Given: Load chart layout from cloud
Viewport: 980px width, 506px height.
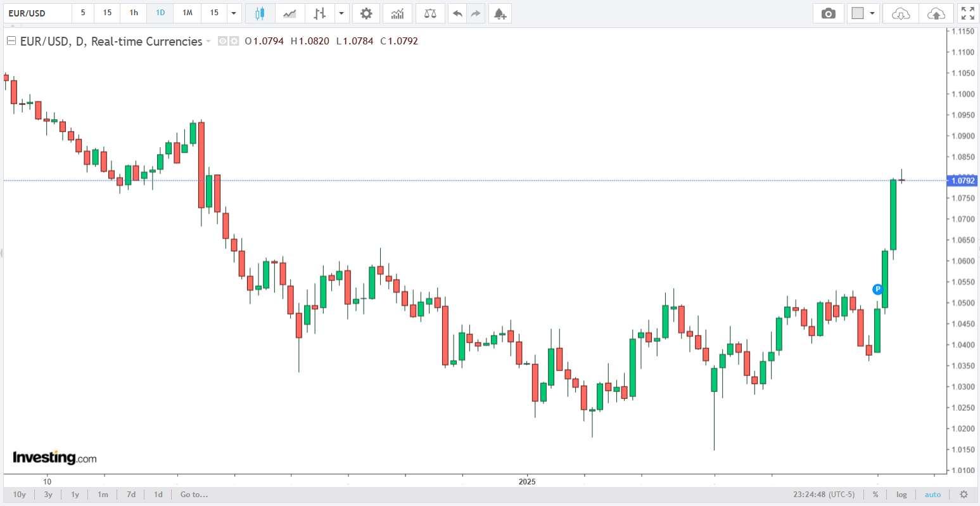Looking at the screenshot, I should click(x=900, y=13).
